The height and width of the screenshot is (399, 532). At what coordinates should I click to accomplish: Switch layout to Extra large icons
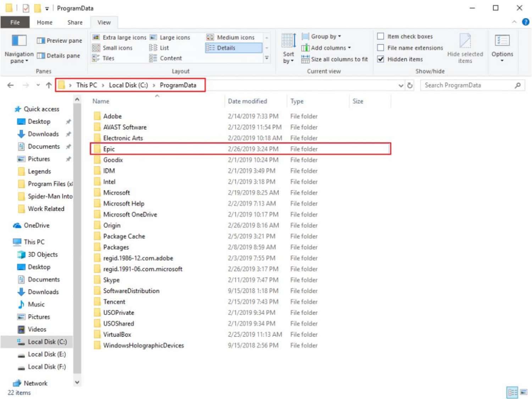120,37
